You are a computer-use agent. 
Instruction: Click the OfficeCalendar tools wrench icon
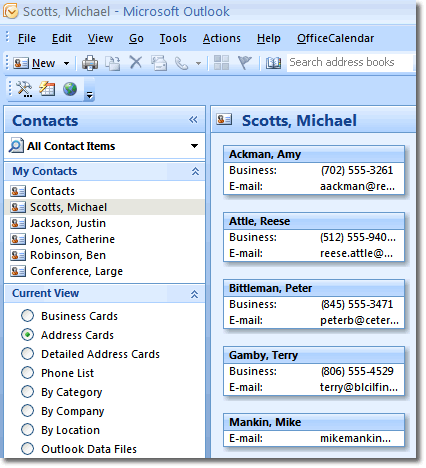click(x=24, y=89)
